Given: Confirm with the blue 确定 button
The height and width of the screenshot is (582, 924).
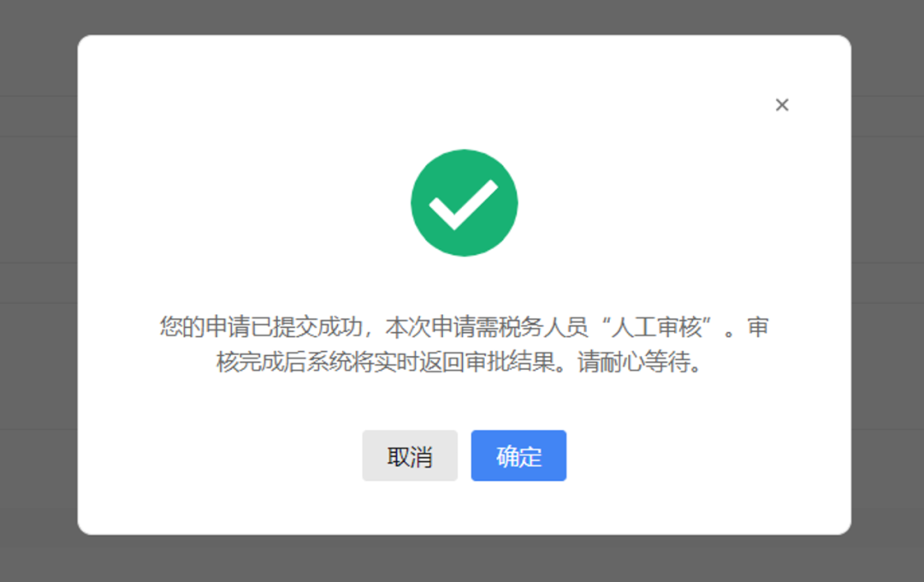Looking at the screenshot, I should 518,455.
